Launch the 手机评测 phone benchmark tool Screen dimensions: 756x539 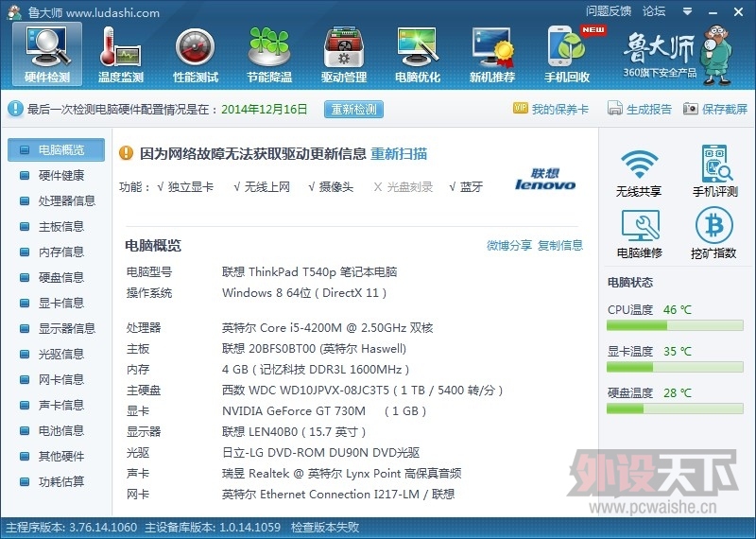715,171
